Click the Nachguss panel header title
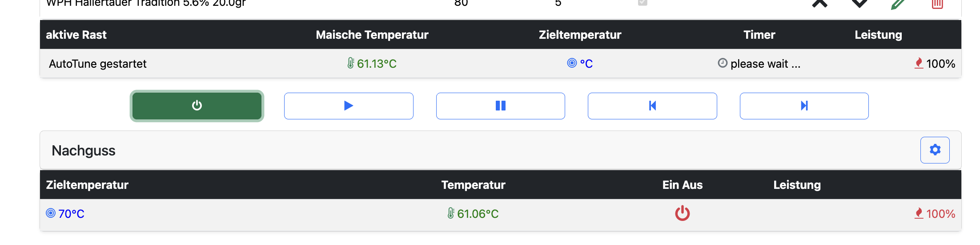Screen dimensions: 980x245 (84, 151)
